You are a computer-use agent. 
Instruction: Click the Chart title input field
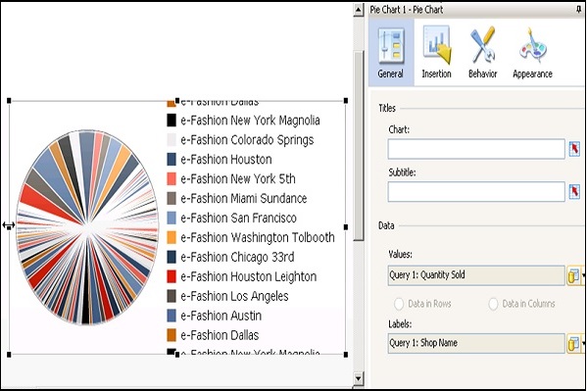coord(476,149)
